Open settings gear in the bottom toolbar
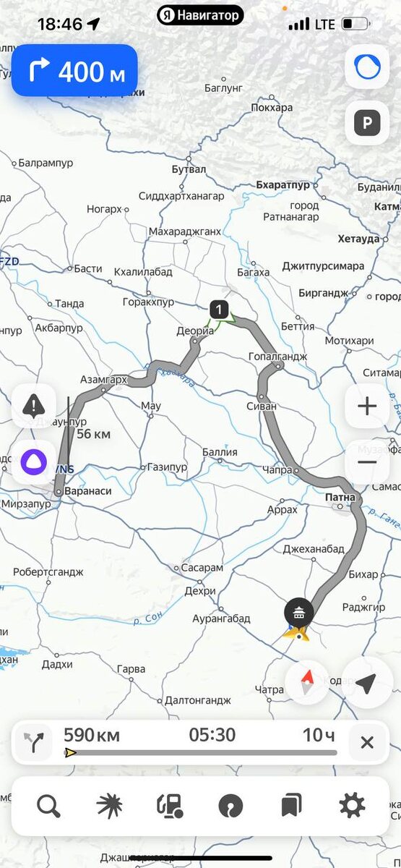 pos(352,805)
